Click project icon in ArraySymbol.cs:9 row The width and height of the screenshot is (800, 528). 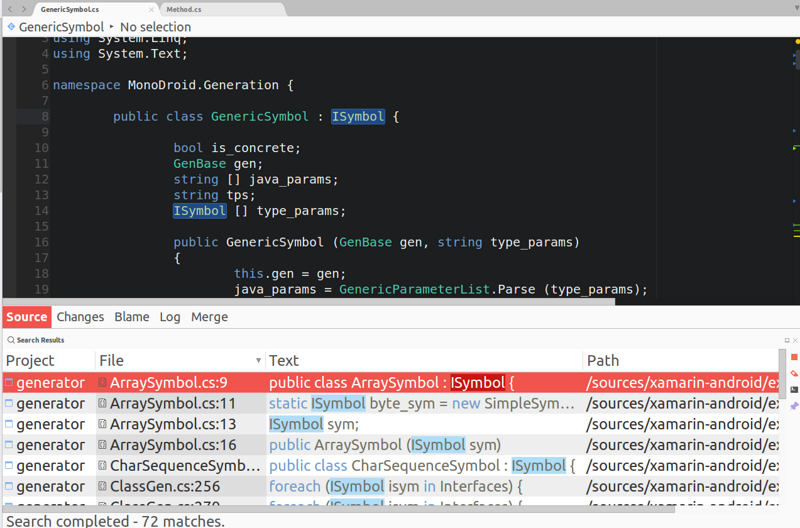9,382
